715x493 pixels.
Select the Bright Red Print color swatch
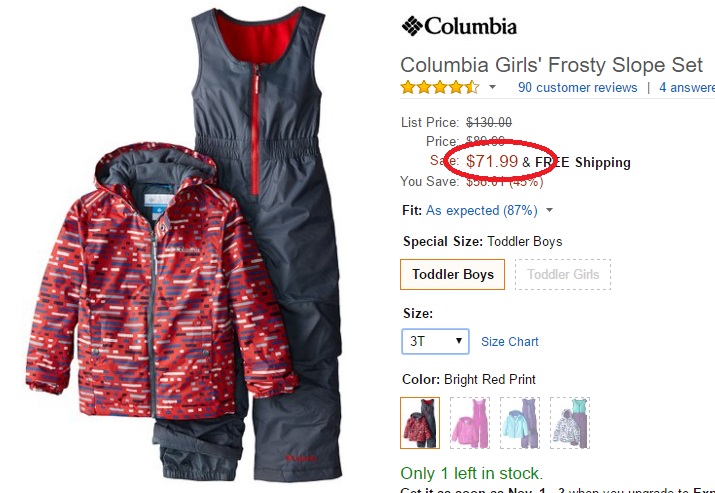pos(420,423)
